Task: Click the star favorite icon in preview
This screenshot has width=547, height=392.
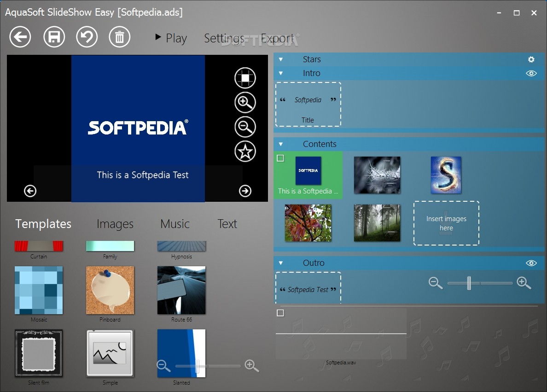Action: (x=245, y=152)
